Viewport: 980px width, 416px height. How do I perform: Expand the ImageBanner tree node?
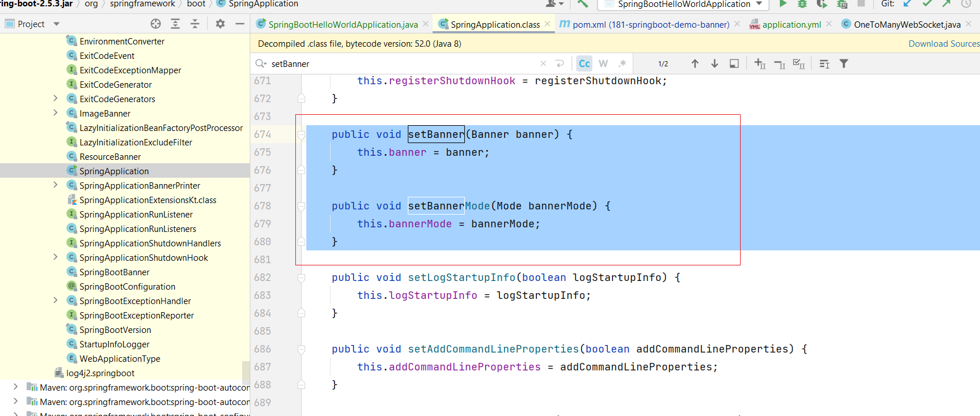click(55, 113)
